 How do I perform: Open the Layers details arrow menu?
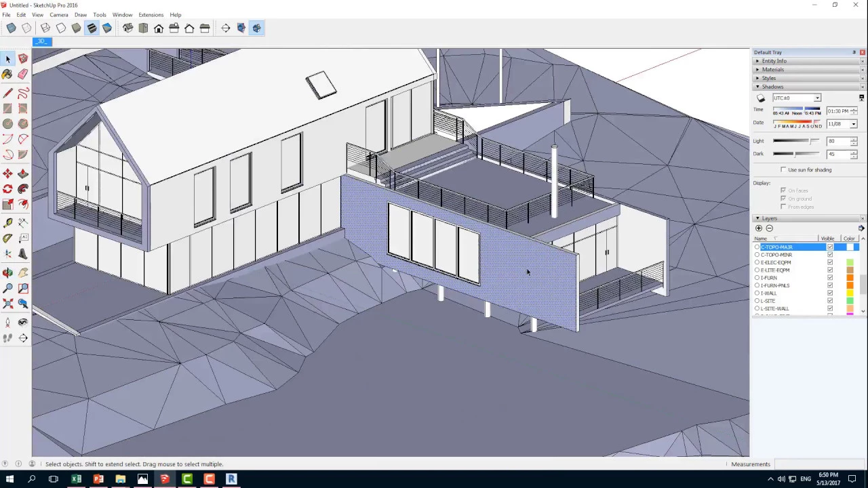pos(861,228)
